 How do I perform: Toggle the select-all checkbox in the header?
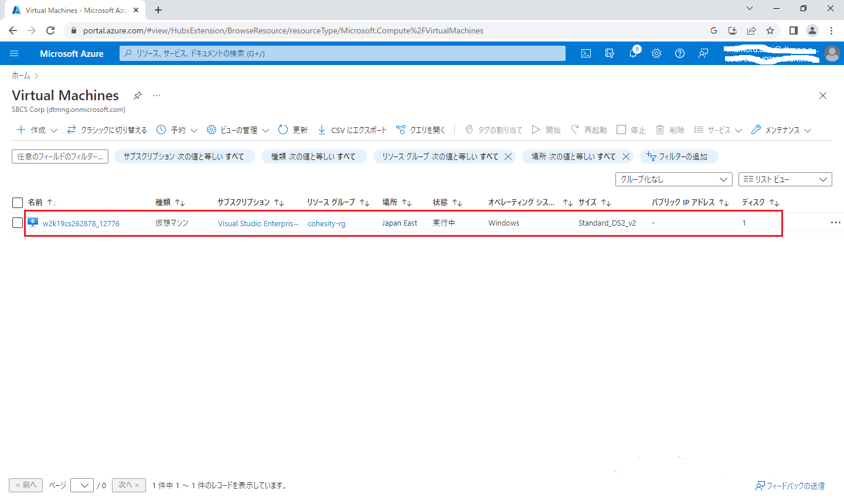pyautogui.click(x=18, y=203)
